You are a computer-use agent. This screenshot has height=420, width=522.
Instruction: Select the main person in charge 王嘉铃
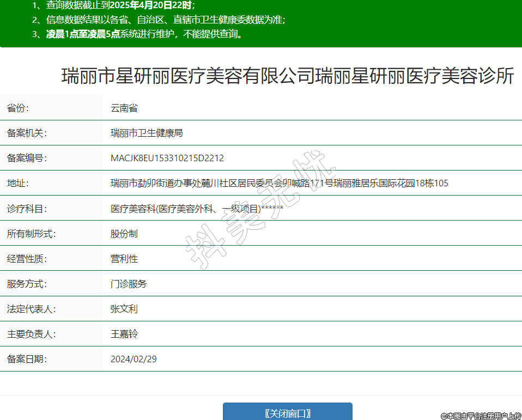pyautogui.click(x=124, y=334)
